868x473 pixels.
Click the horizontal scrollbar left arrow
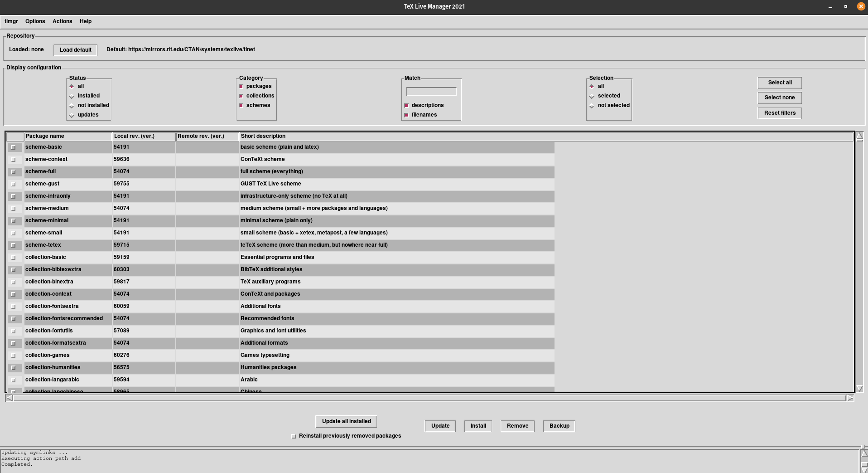9,398
